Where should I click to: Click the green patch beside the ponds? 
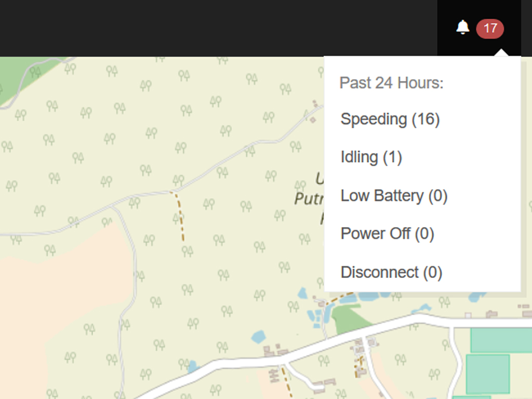click(x=349, y=317)
